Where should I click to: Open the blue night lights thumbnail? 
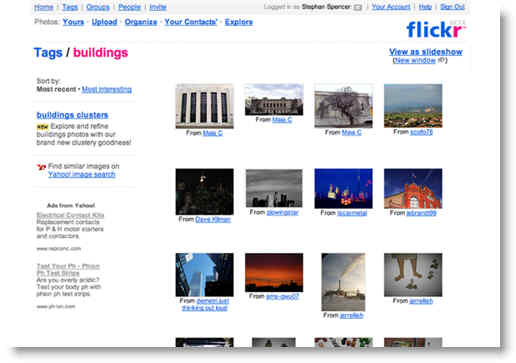click(343, 188)
